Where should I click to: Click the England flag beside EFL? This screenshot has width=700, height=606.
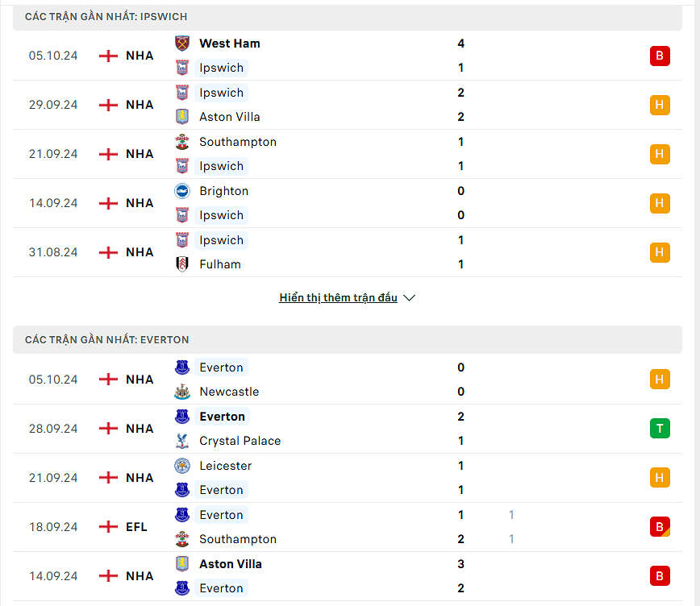(x=108, y=527)
